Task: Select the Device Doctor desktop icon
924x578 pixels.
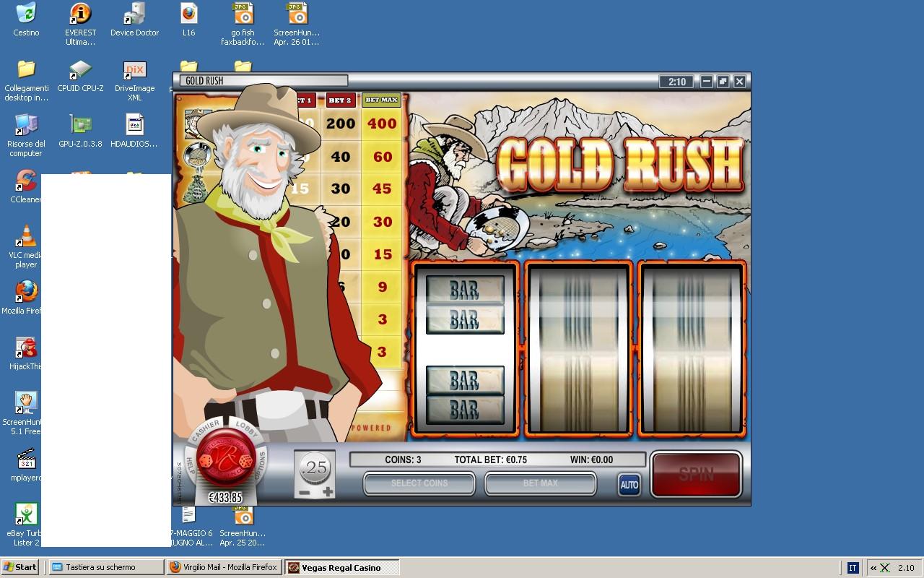Action: tap(134, 20)
